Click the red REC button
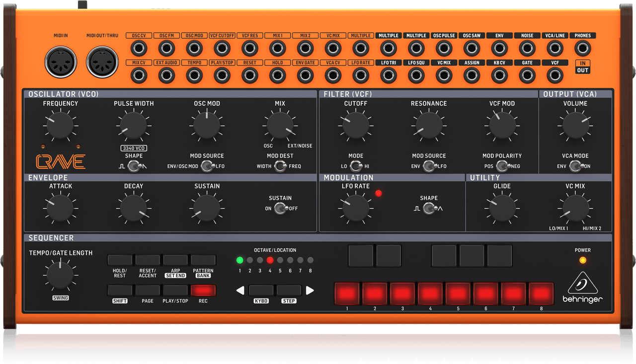 click(x=203, y=291)
